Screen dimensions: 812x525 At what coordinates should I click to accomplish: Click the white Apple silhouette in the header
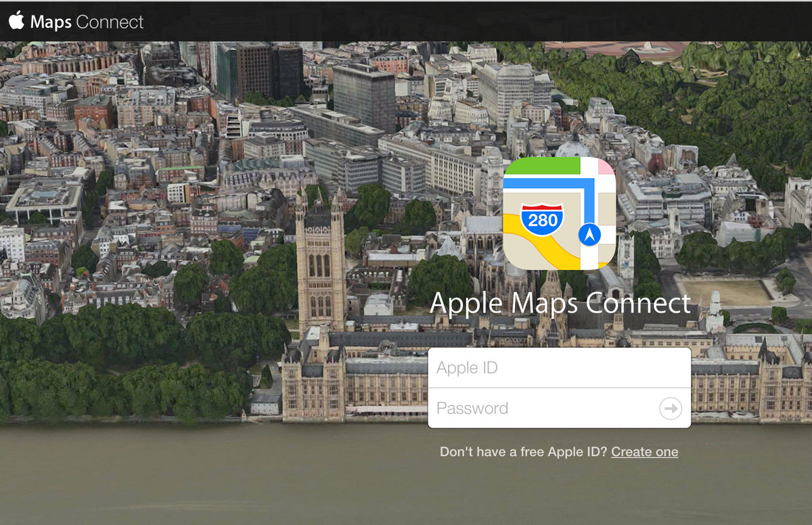(x=17, y=21)
